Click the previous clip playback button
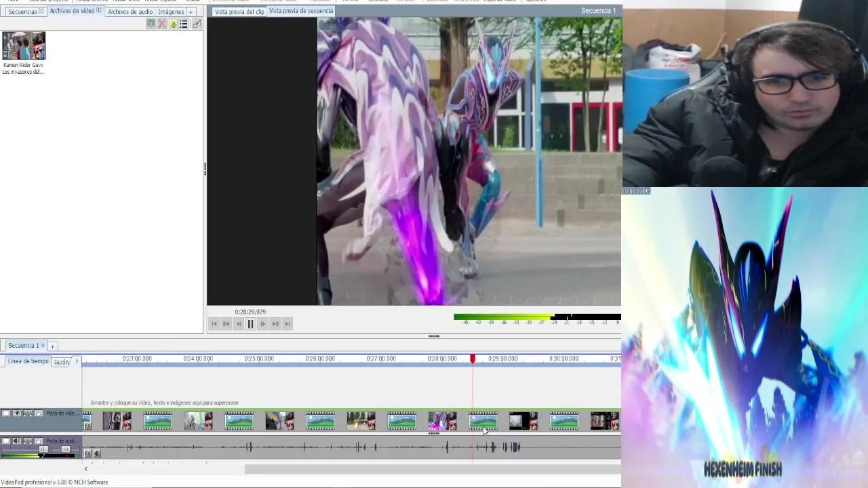Image resolution: width=868 pixels, height=488 pixels. click(x=226, y=324)
